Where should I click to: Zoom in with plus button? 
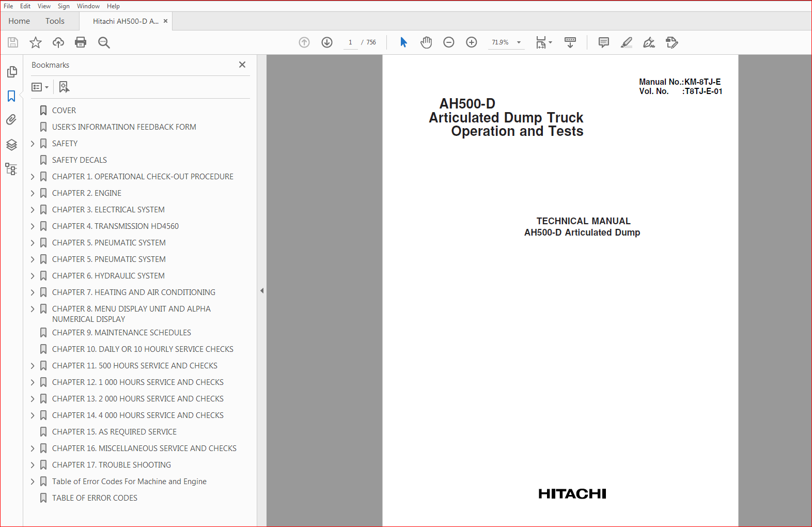point(472,42)
